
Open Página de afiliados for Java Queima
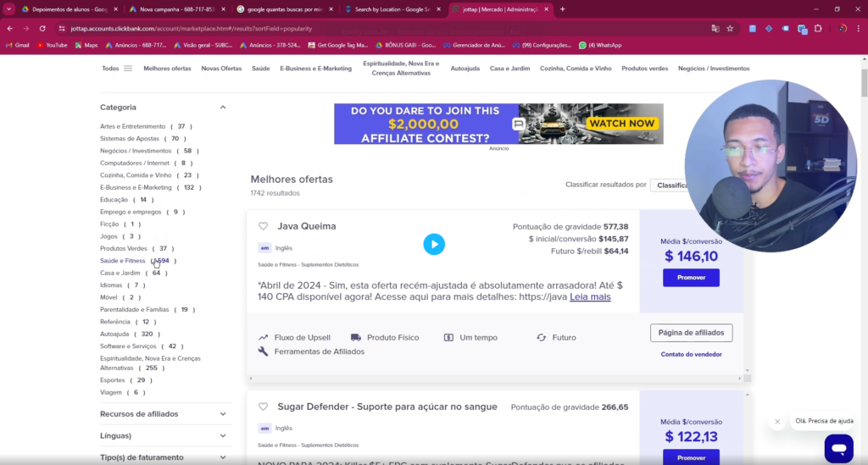click(691, 333)
